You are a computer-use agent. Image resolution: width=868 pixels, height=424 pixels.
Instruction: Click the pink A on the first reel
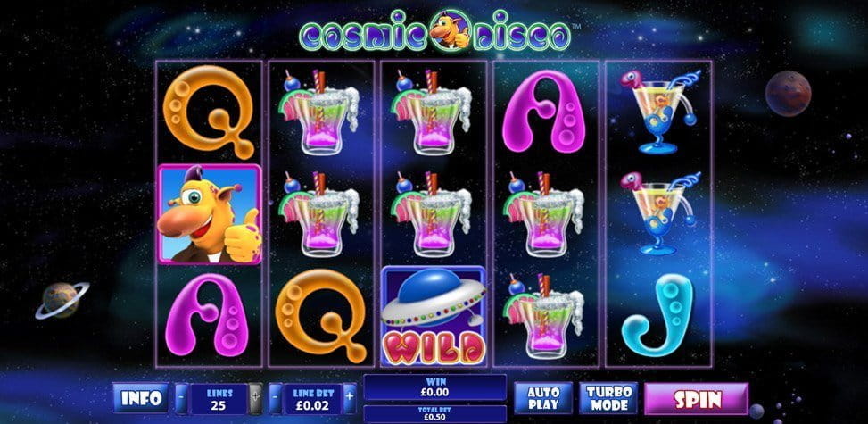coord(210,315)
